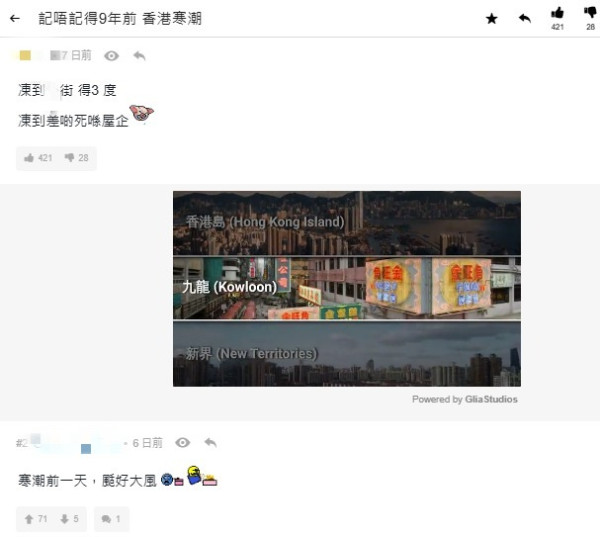Click reply arrow in top header
Screen dimensions: 600x537
click(x=525, y=18)
